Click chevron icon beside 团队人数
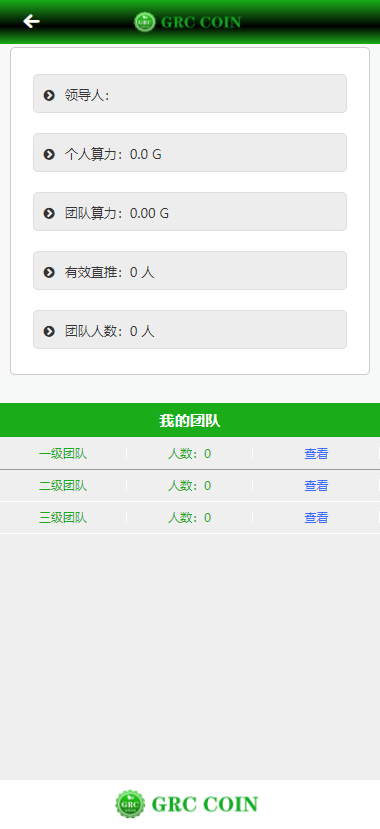Screen dimensions: 380x829 (49, 331)
